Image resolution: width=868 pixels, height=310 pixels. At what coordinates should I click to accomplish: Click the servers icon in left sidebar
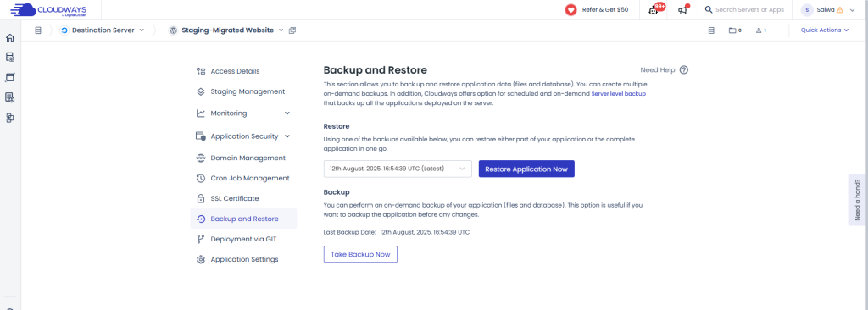pos(10,57)
